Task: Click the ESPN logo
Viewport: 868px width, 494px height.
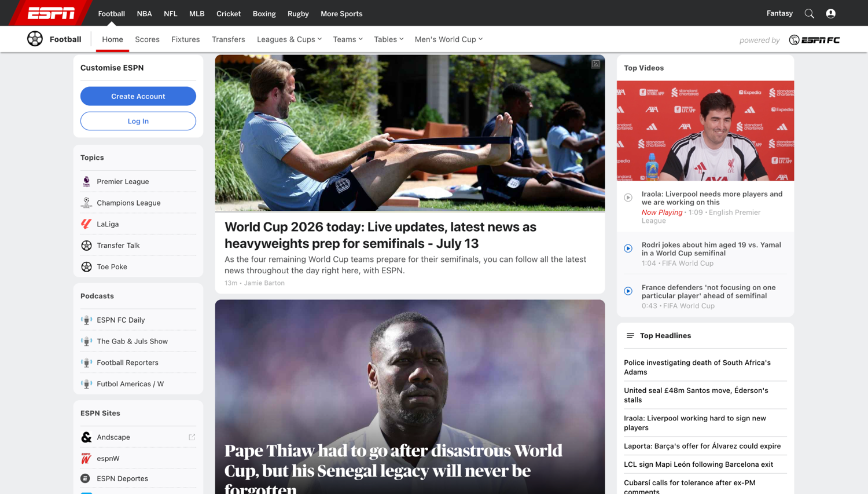Action: [x=52, y=13]
